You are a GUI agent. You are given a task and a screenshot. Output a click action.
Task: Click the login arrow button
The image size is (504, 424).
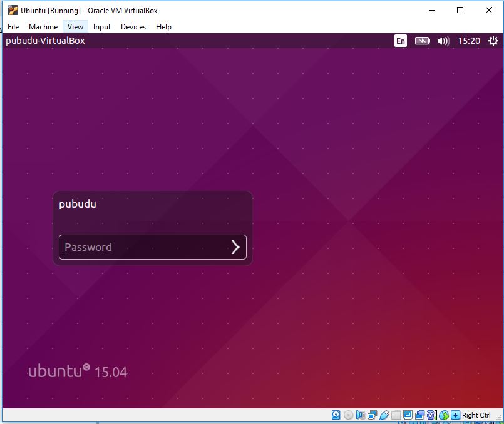tap(236, 247)
